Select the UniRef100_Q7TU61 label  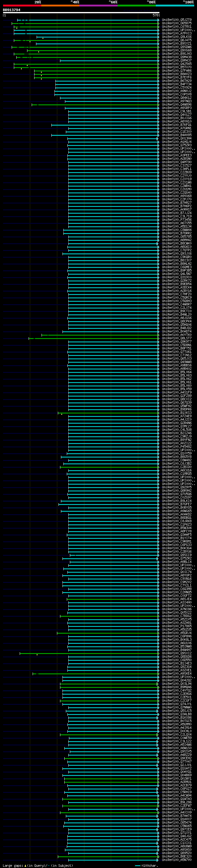(x=176, y=351)
